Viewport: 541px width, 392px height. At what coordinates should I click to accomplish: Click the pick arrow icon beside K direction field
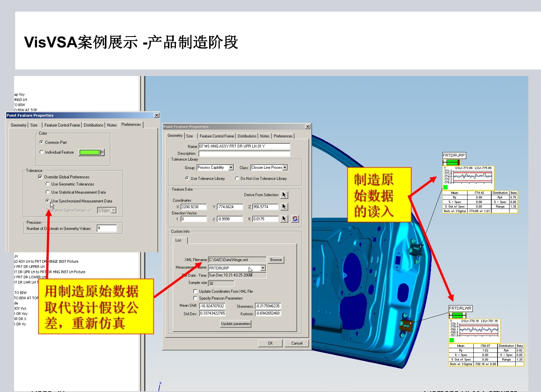tap(284, 219)
